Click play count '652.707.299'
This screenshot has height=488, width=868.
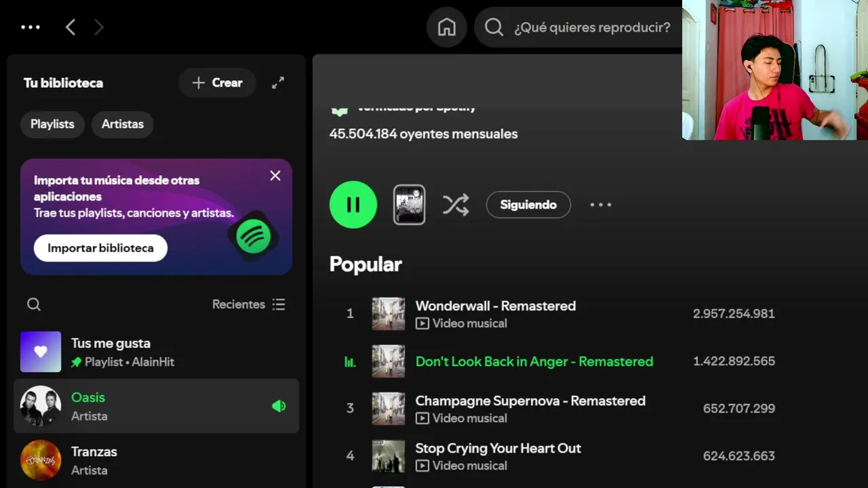click(739, 409)
